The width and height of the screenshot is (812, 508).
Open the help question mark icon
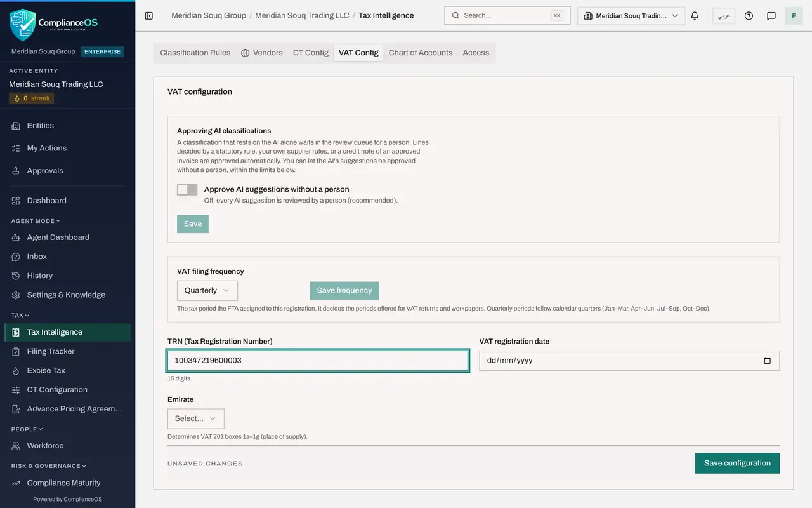click(749, 16)
